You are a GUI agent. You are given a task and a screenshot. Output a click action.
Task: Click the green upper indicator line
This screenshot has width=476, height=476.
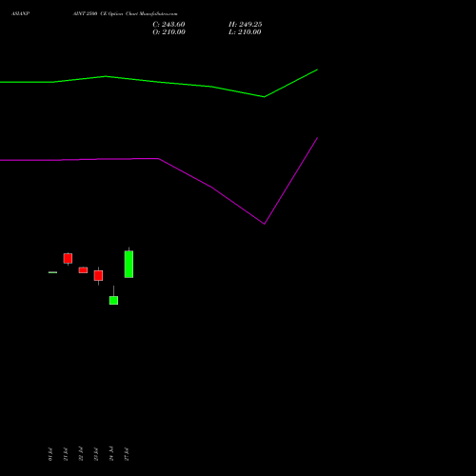click(159, 82)
